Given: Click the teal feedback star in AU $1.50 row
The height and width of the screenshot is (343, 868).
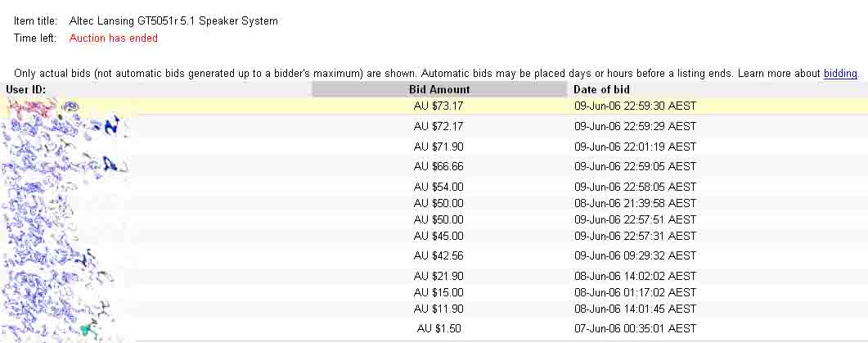Looking at the screenshot, I should click(88, 329).
